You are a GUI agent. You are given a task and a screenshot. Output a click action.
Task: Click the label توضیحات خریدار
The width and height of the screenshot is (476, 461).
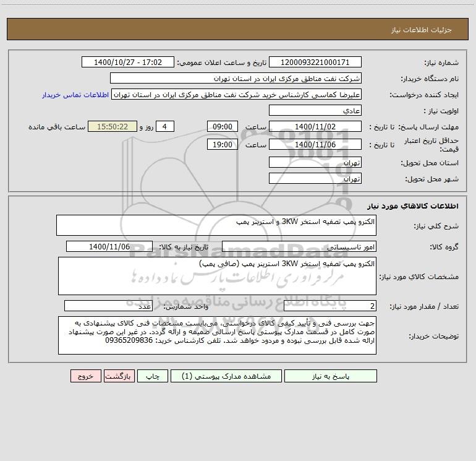(x=433, y=336)
